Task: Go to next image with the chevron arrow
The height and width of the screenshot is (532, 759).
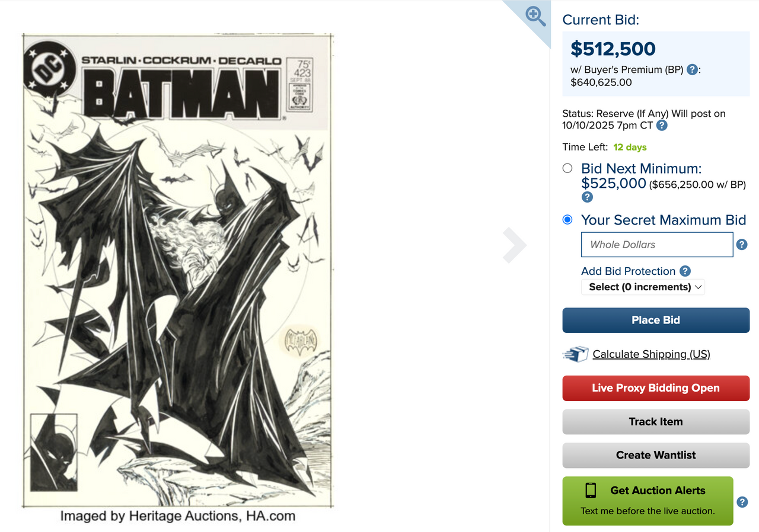Action: pyautogui.click(x=514, y=245)
